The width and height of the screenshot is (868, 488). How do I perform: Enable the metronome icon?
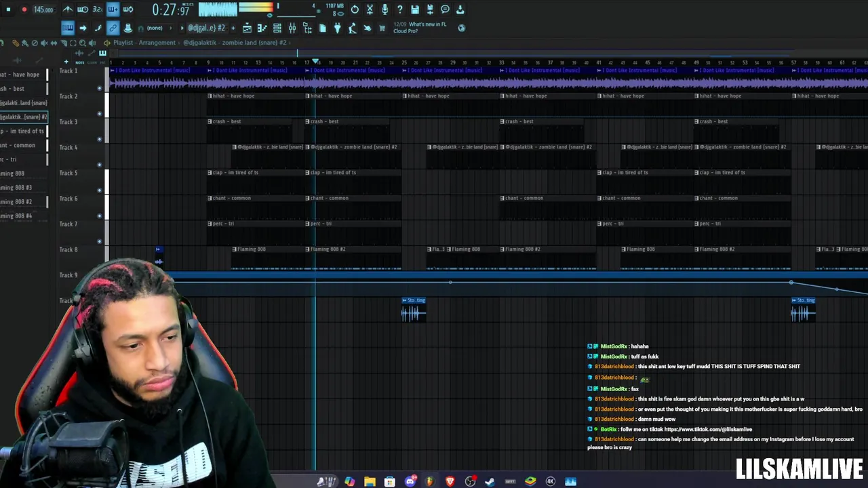[x=68, y=9]
